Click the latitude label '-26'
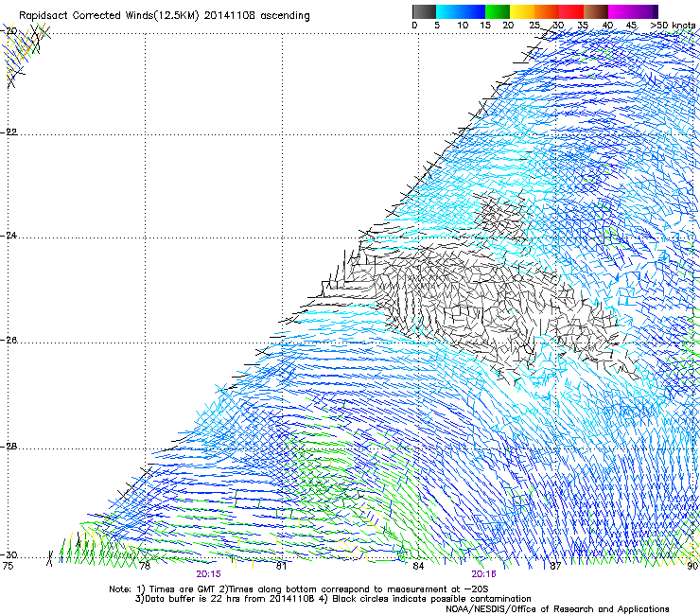The height and width of the screenshot is (615, 700). tap(9, 341)
